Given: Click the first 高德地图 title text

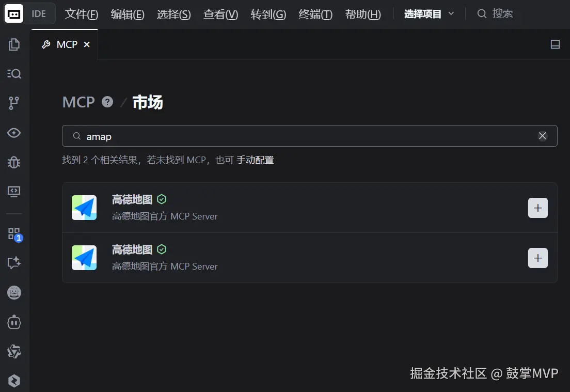Looking at the screenshot, I should tap(132, 199).
